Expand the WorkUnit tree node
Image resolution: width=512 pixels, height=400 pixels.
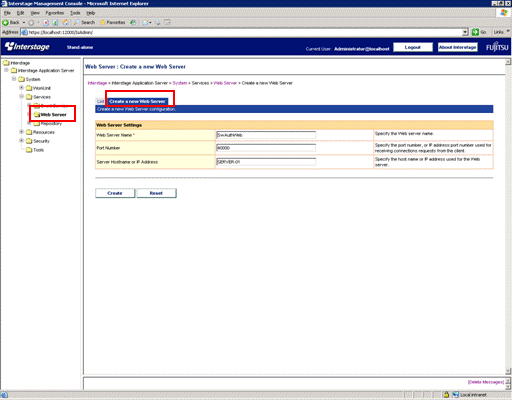pos(21,88)
